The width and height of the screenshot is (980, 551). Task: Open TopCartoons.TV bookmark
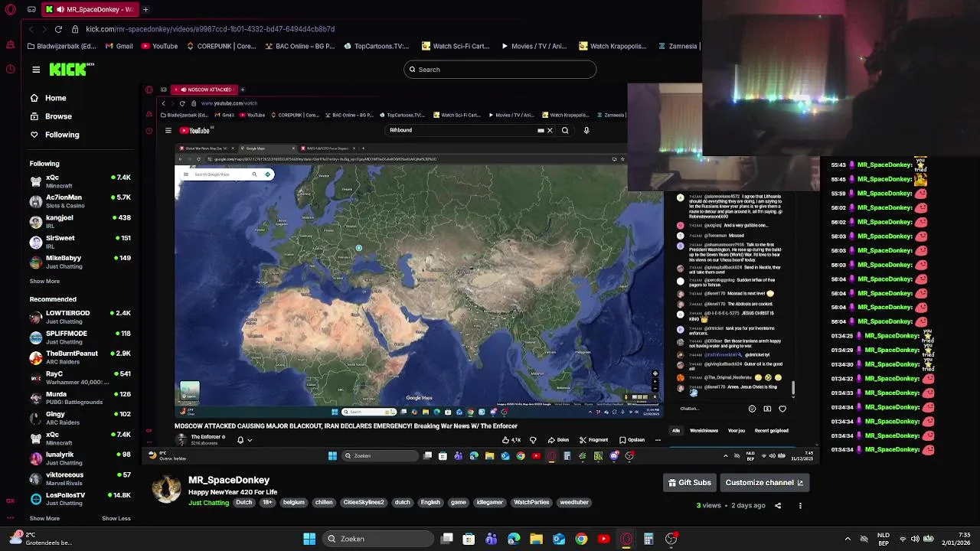pos(376,46)
